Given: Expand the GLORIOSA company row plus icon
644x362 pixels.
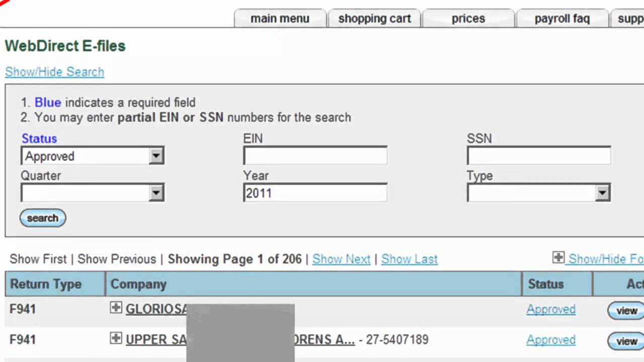Looking at the screenshot, I should click(116, 308).
